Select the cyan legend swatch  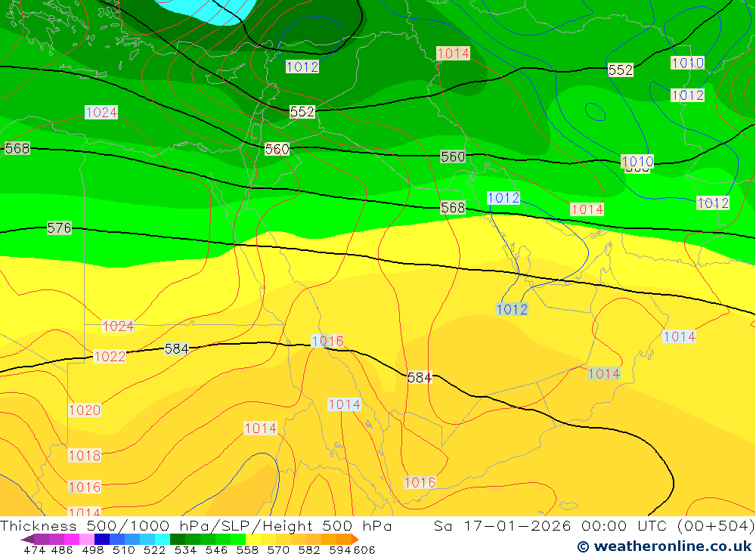coord(163,539)
